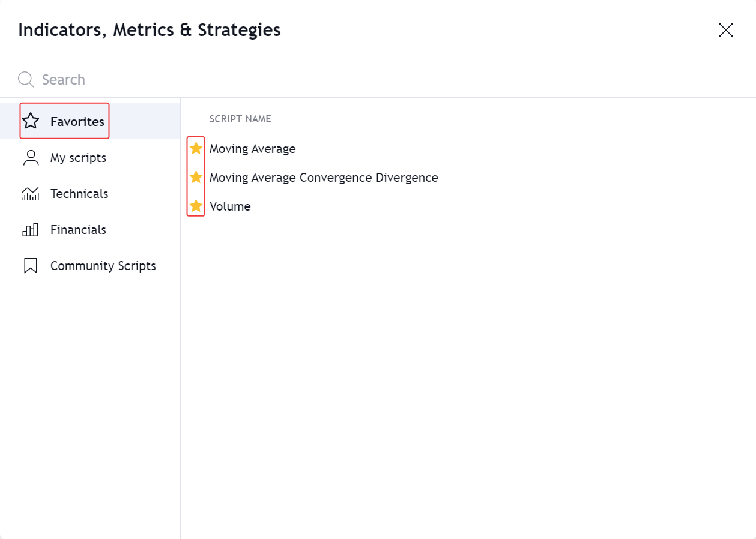Image resolution: width=756 pixels, height=539 pixels.
Task: Focus the Search input field
Action: [x=360, y=79]
